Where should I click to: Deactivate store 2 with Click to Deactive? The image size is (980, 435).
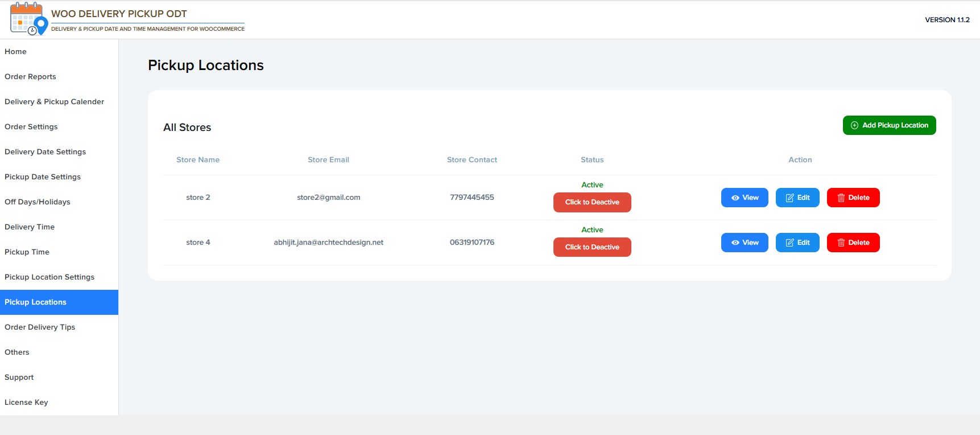pyautogui.click(x=592, y=202)
